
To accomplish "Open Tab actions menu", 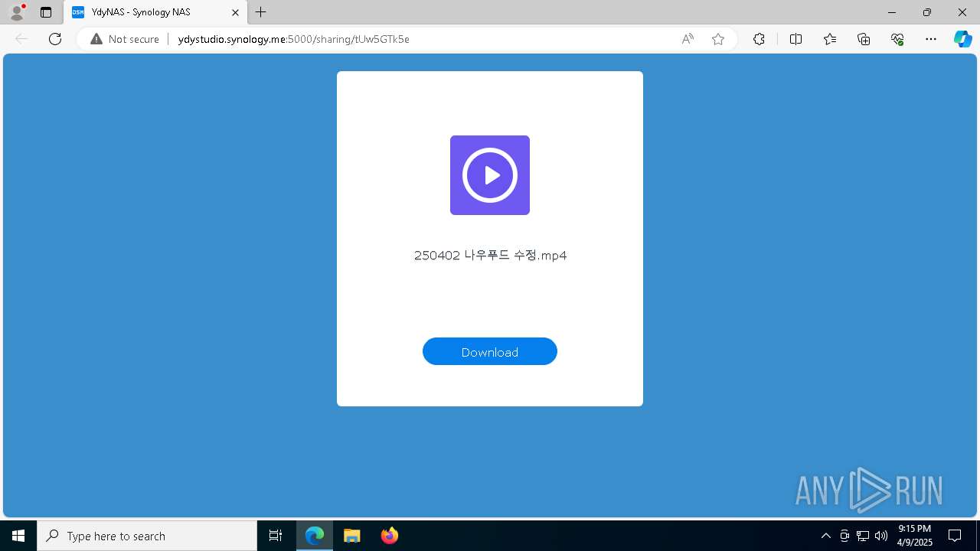I will (46, 12).
